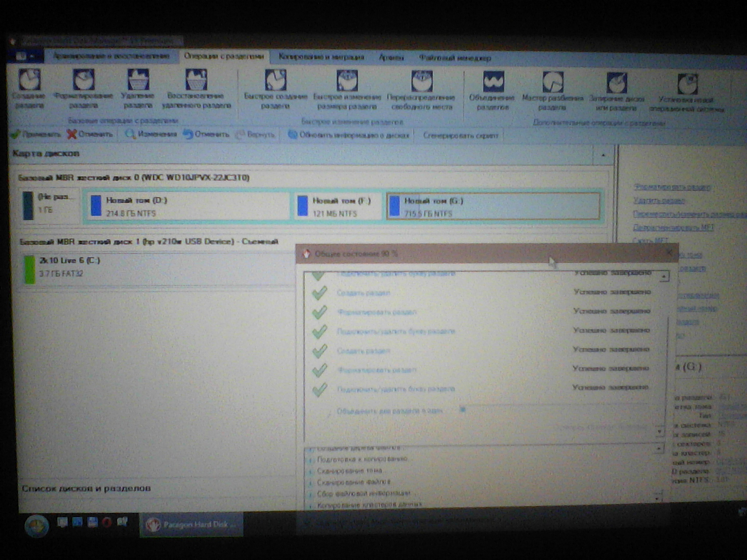Screen dimensions: 747x560
Task: Click the Restore deleted partition icon
Action: point(196,79)
